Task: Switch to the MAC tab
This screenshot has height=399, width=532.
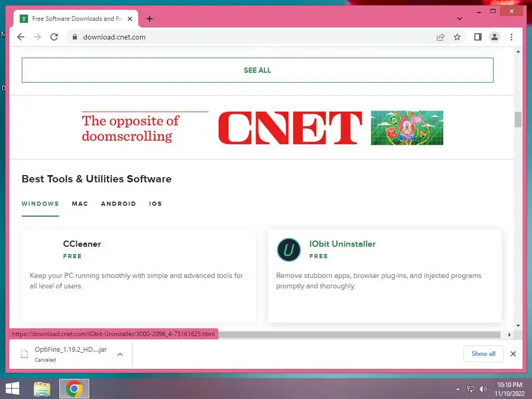Action: [79, 204]
